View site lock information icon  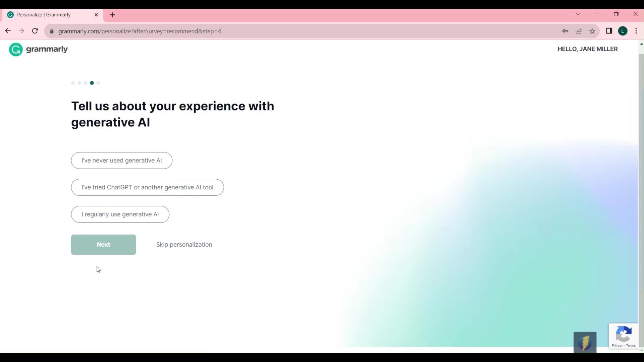click(x=52, y=31)
